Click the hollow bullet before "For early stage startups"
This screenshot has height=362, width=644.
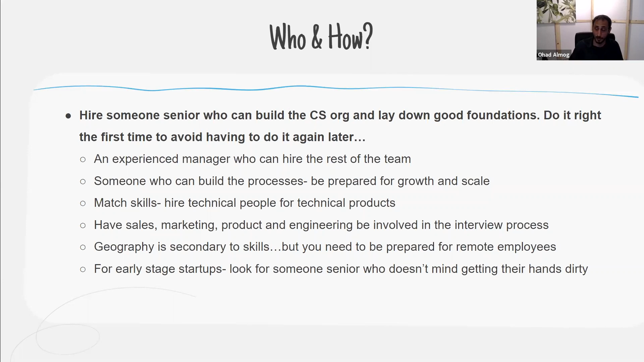(83, 269)
